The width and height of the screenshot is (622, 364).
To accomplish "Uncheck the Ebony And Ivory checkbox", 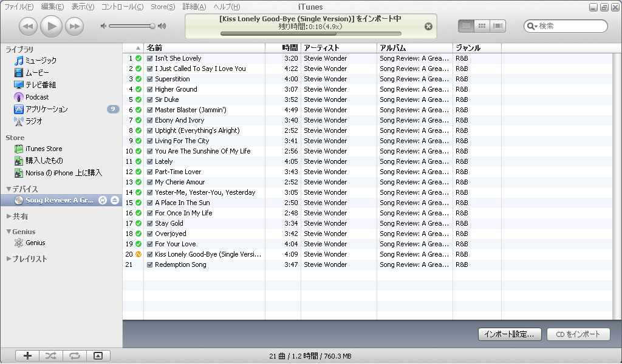I will 150,120.
